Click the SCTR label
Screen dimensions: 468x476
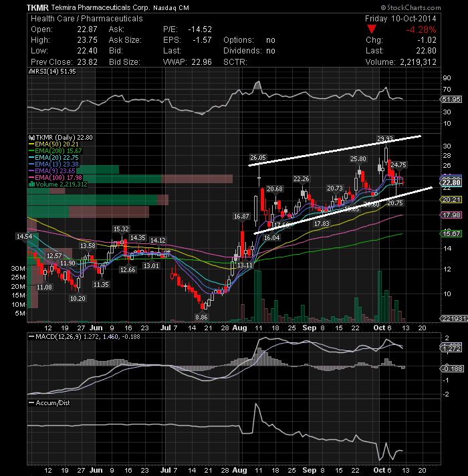(x=235, y=62)
